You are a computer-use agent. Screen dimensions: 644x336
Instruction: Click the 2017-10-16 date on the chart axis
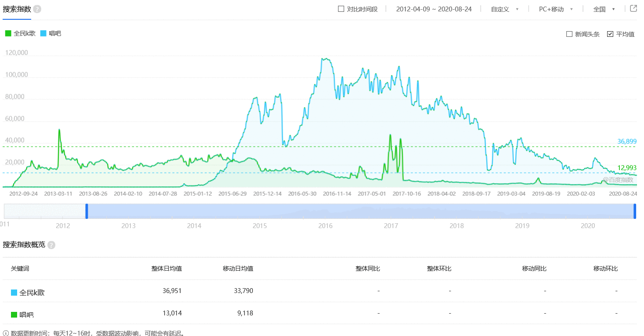407,193
